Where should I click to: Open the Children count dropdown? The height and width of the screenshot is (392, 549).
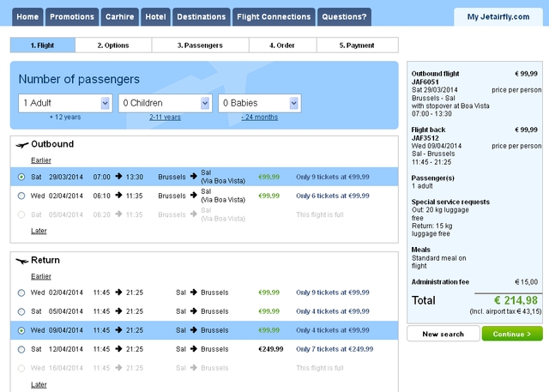click(166, 103)
